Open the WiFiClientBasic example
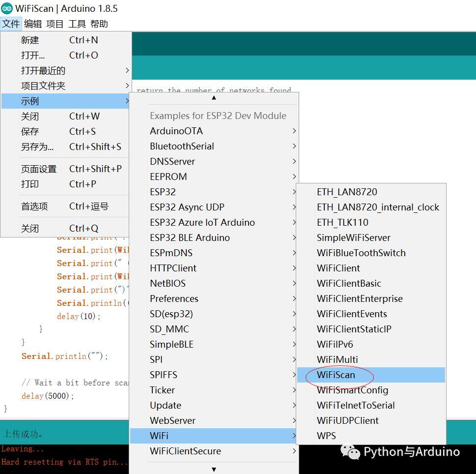Viewport: 476px width, 474px height. tap(371, 283)
